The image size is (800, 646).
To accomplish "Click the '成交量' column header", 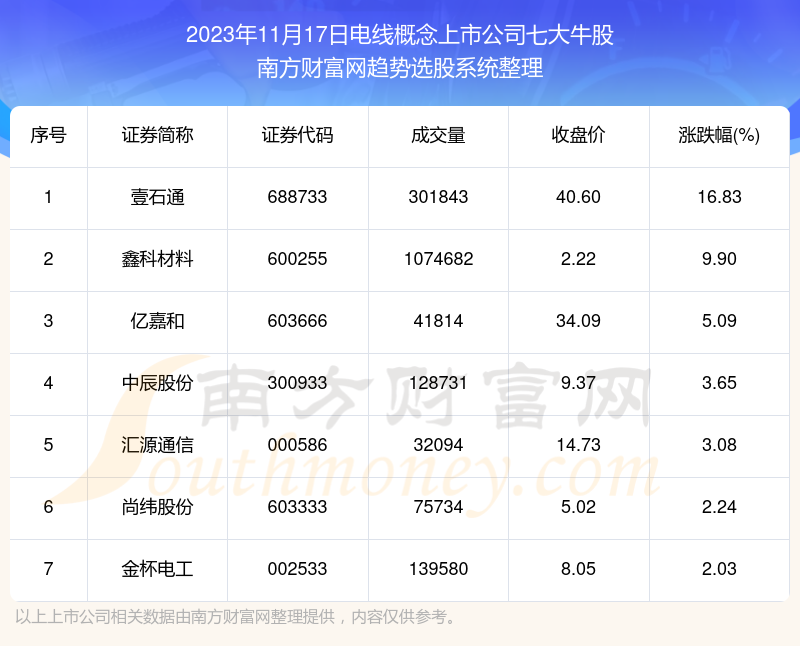I will (438, 135).
